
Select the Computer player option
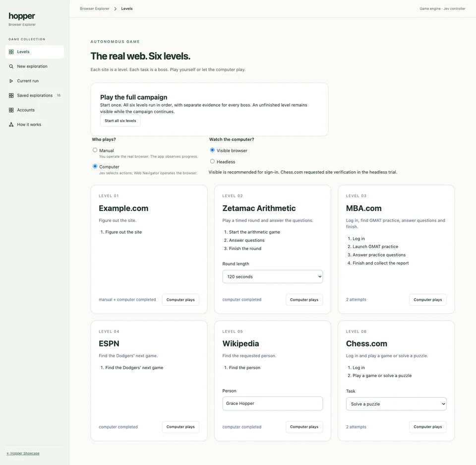[95, 166]
